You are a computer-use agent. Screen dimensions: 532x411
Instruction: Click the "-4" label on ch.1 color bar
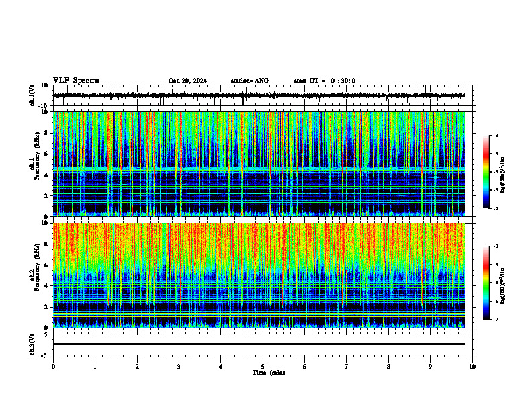pyautogui.click(x=496, y=154)
